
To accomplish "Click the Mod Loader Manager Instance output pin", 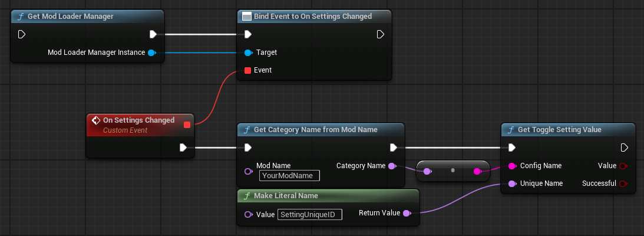I will click(151, 53).
